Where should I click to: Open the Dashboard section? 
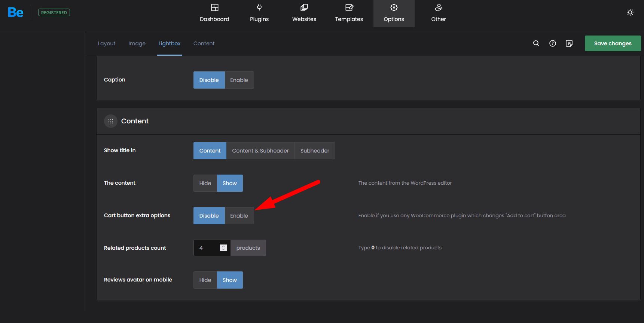coord(214,13)
